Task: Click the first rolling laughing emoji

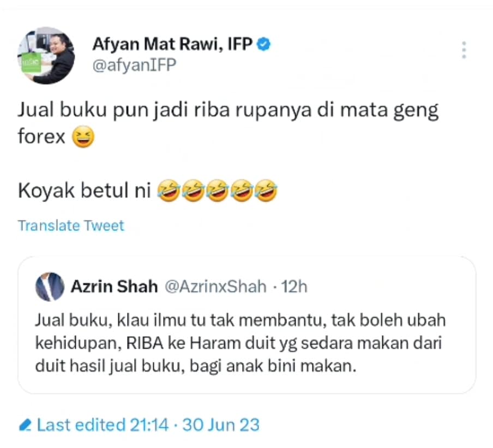Action: pos(169,190)
